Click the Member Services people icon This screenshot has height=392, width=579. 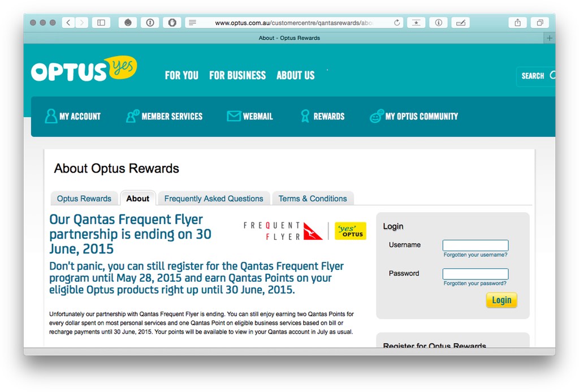point(132,116)
